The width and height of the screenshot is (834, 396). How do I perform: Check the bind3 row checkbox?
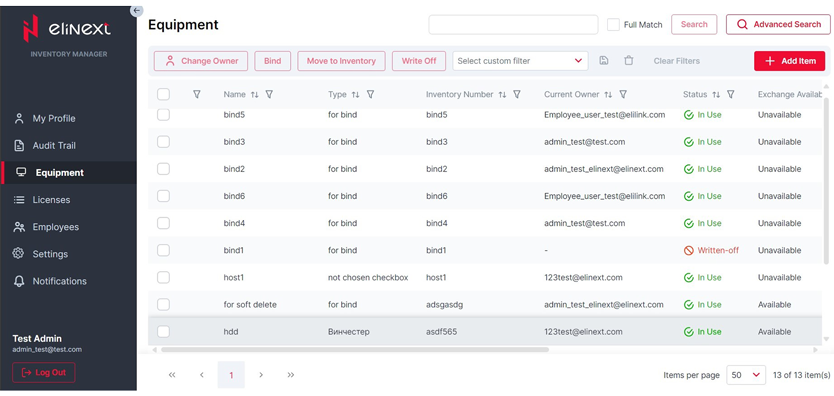click(163, 142)
